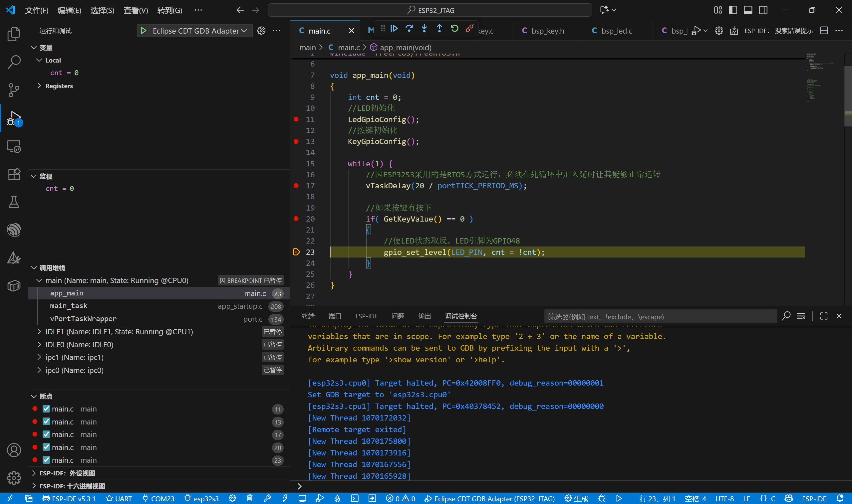Expand the Registers section
Image resolution: width=852 pixels, height=504 pixels.
[39, 85]
